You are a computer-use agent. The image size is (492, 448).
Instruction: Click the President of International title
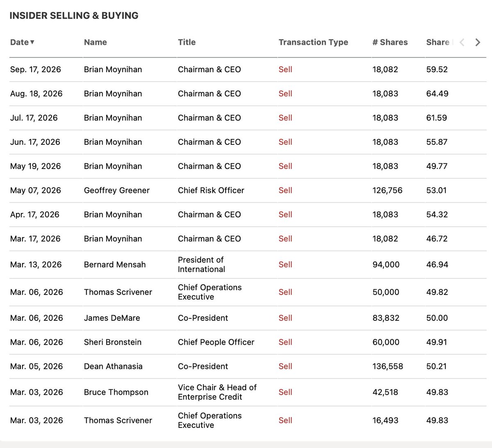click(201, 265)
